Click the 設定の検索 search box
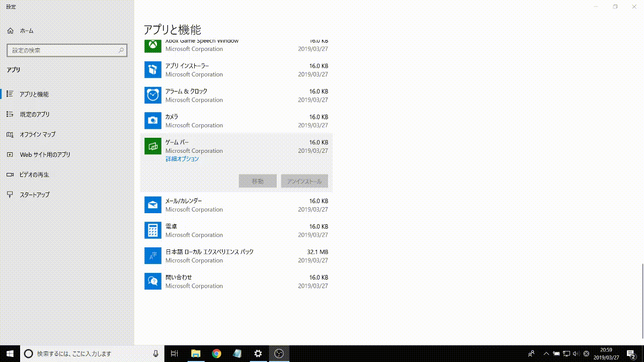The height and width of the screenshot is (362, 644). 67,50
